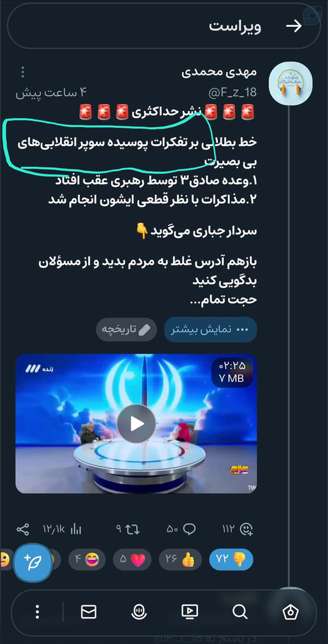Play the embedded video
The image size is (328, 644).
coord(136,424)
